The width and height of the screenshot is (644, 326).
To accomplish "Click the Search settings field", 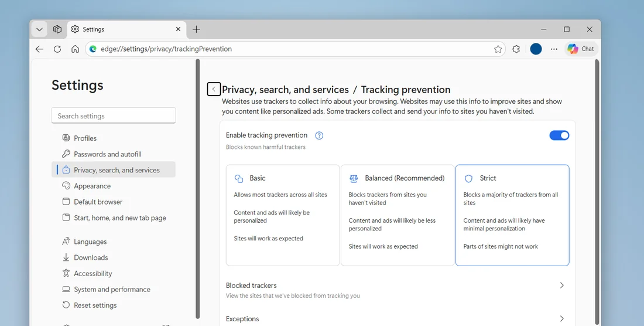I will pyautogui.click(x=114, y=116).
